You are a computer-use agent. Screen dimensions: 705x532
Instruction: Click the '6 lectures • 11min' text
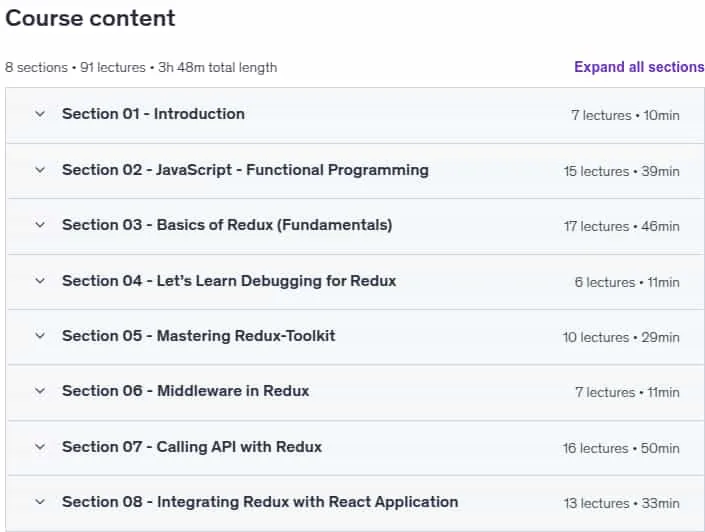point(627,282)
